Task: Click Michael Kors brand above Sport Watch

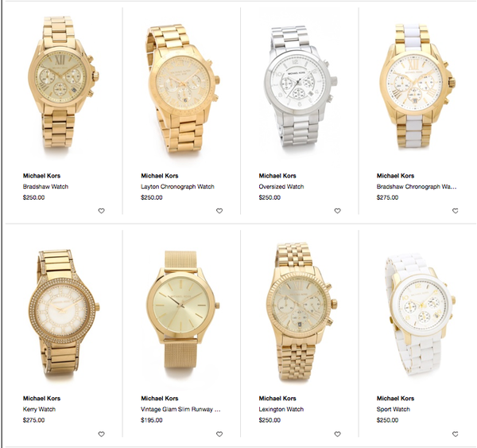Action: (x=395, y=398)
